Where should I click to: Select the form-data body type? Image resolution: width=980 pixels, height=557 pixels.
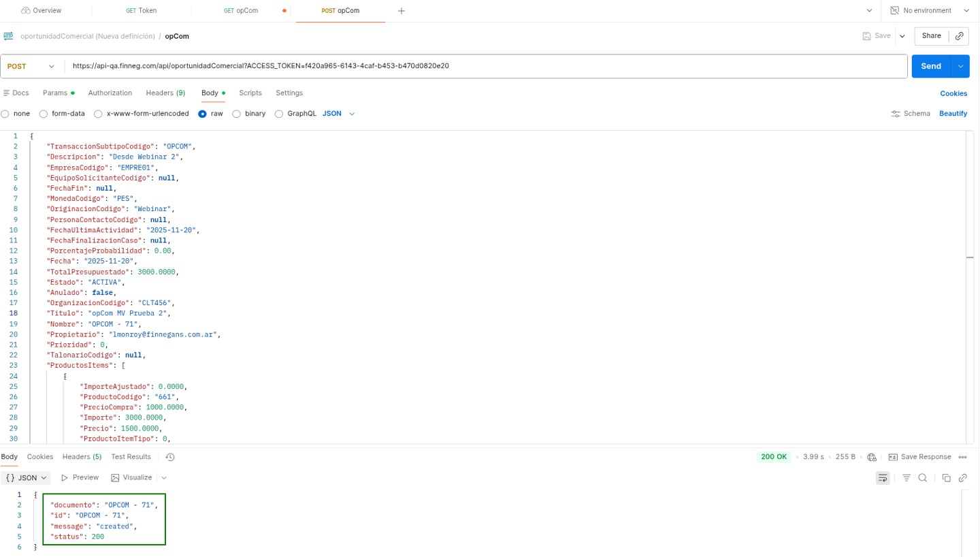(x=44, y=114)
